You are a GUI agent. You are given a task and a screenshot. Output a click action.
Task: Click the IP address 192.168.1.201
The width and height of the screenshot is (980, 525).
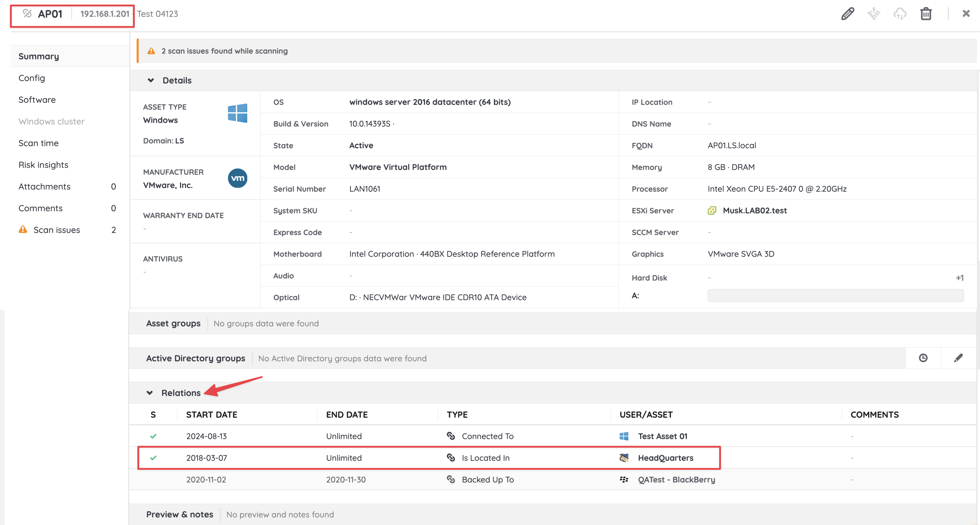[x=105, y=14]
